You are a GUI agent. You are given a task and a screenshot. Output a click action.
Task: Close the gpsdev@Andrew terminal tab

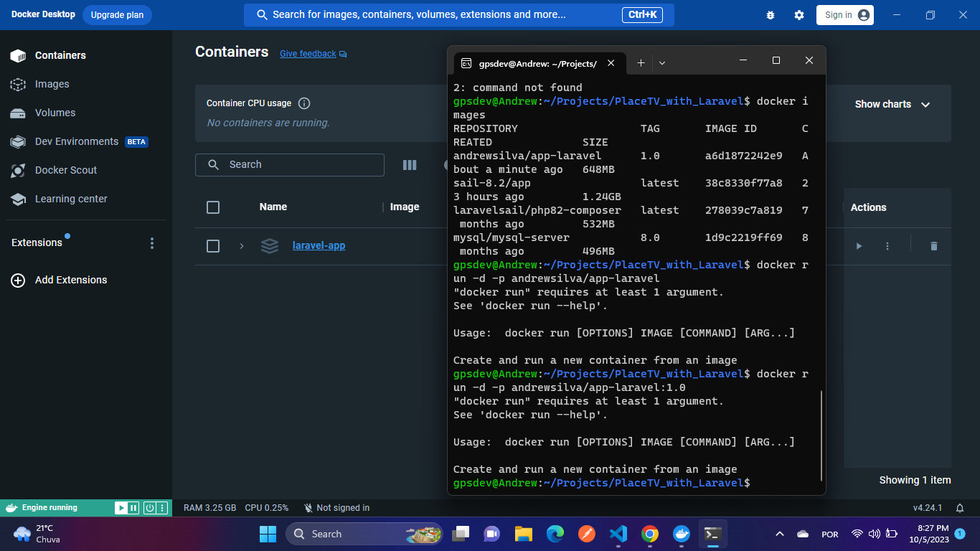click(x=611, y=63)
